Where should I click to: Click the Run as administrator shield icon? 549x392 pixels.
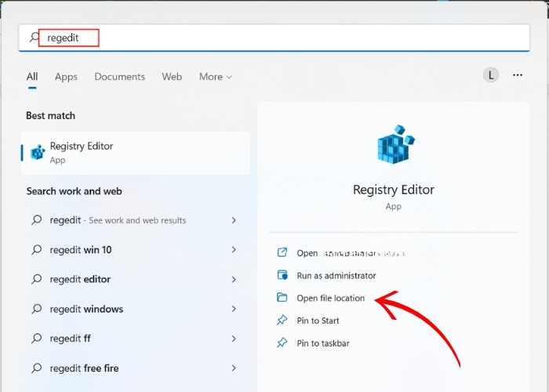(282, 276)
